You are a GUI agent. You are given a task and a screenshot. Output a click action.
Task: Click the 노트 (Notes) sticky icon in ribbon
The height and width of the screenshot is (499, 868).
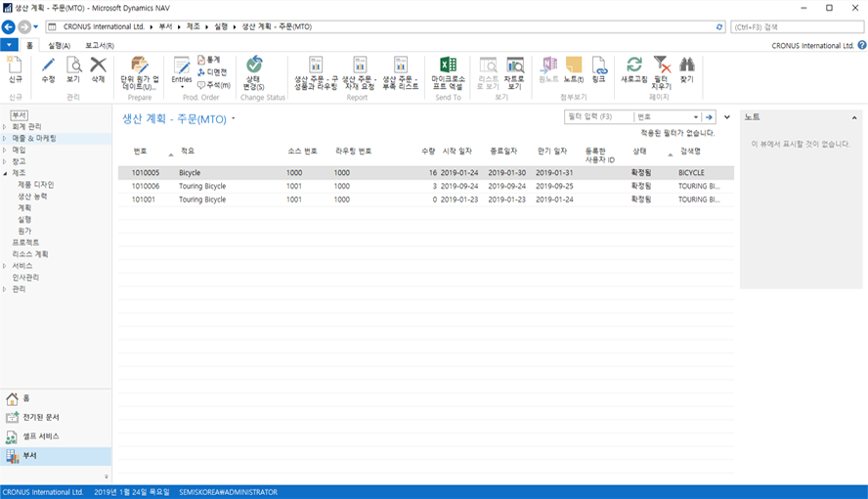(574, 66)
